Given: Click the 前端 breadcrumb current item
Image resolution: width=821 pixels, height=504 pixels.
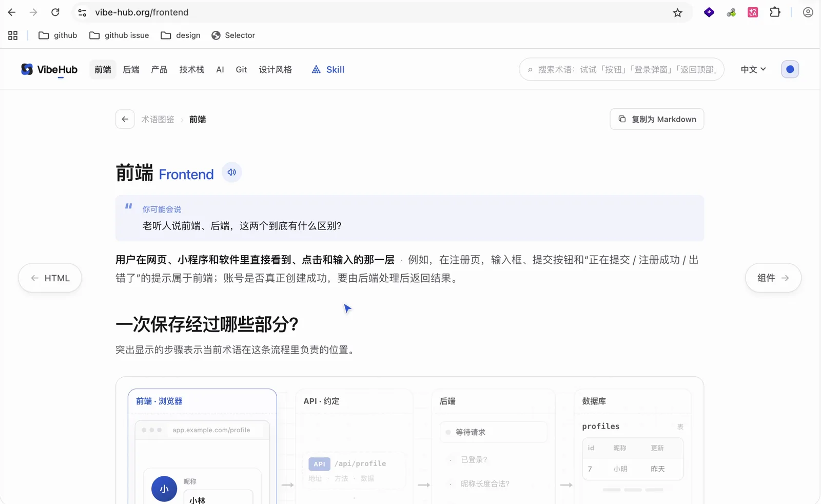Looking at the screenshot, I should pyautogui.click(x=198, y=120).
